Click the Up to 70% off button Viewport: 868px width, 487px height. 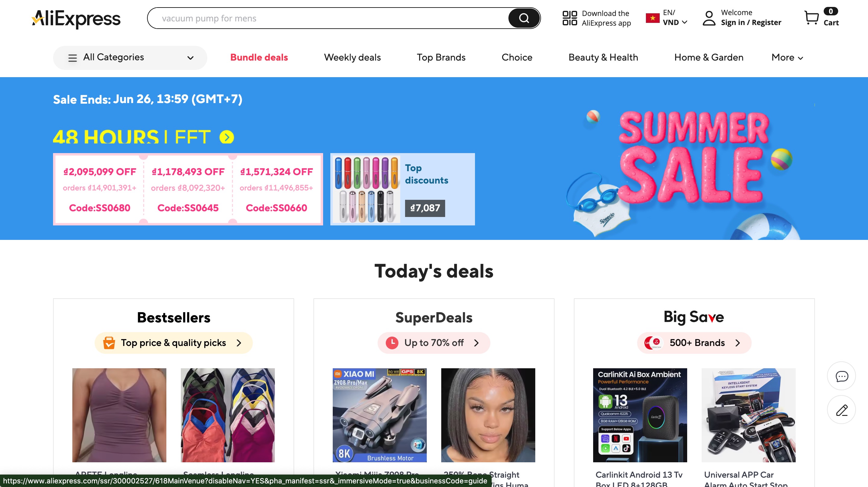pyautogui.click(x=434, y=343)
